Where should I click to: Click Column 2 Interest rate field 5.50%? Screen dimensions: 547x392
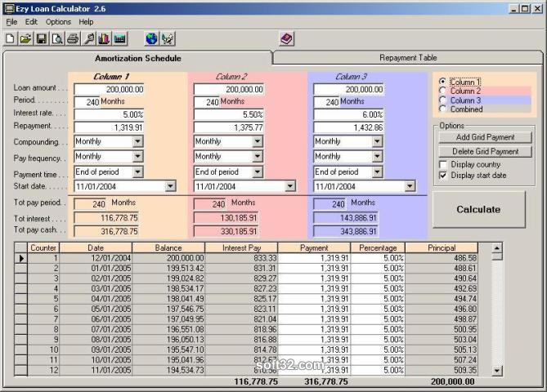coord(229,114)
